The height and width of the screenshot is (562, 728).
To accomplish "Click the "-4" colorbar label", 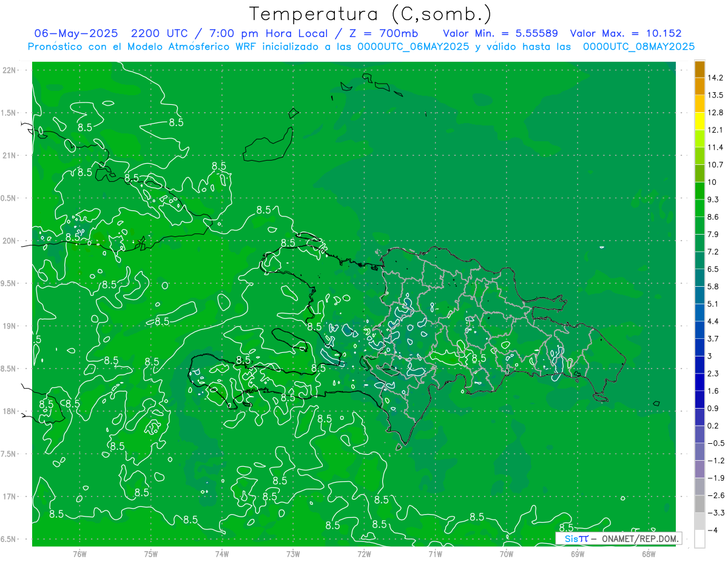I will click(713, 530).
